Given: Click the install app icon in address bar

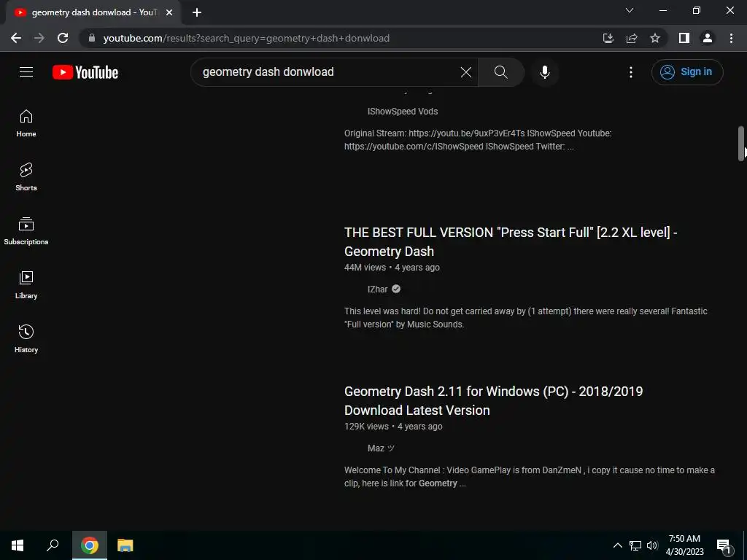Looking at the screenshot, I should tap(608, 38).
